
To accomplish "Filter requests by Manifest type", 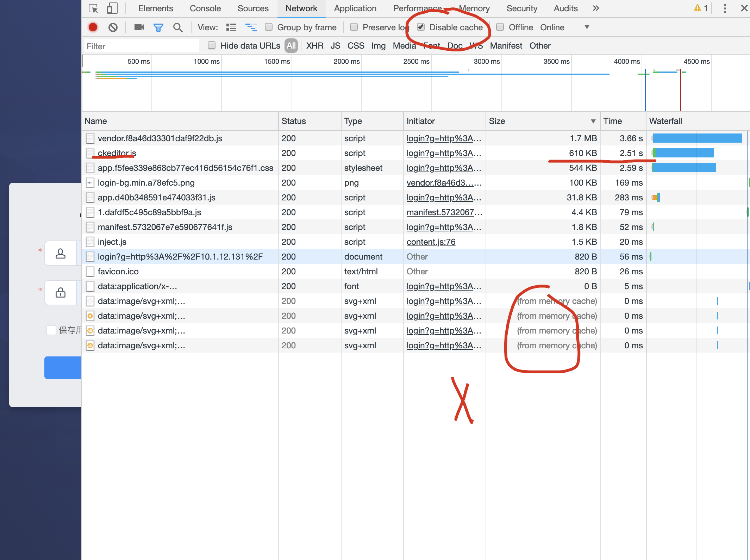I will pos(506,46).
